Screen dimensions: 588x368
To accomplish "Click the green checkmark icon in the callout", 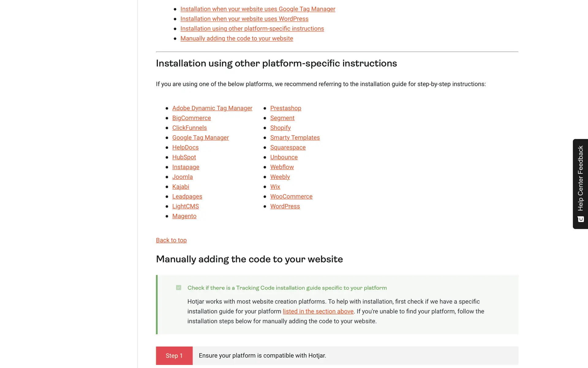I will tap(179, 288).
